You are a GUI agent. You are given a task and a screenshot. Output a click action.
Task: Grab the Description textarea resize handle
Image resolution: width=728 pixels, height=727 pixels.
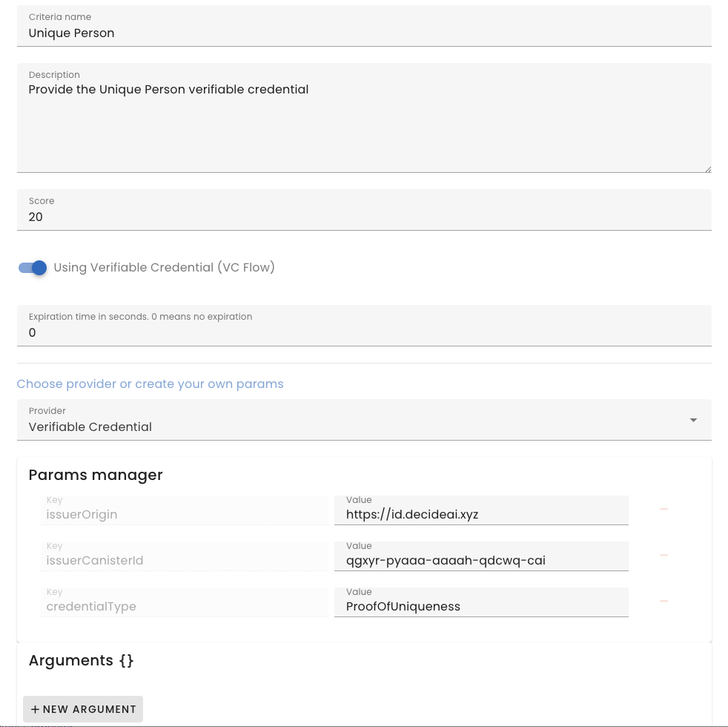708,169
